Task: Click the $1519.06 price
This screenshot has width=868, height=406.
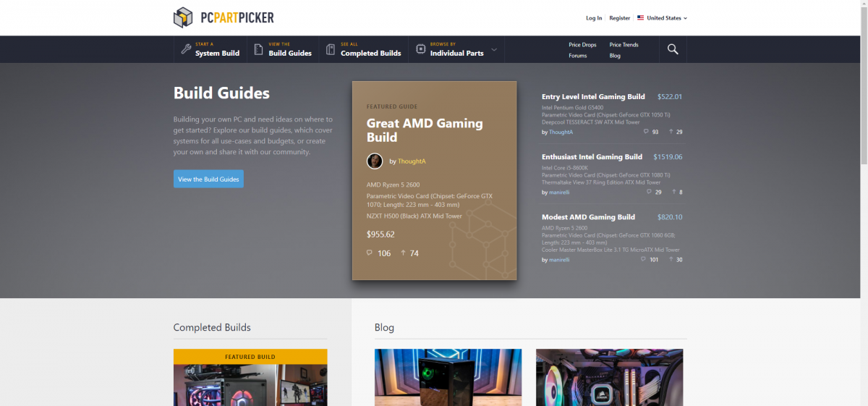Action: [x=668, y=156]
